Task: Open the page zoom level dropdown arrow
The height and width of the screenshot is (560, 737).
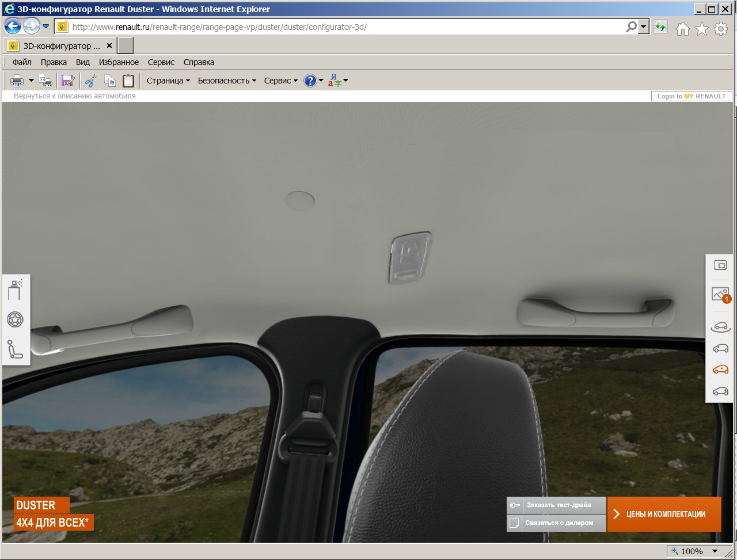Action: [x=715, y=551]
